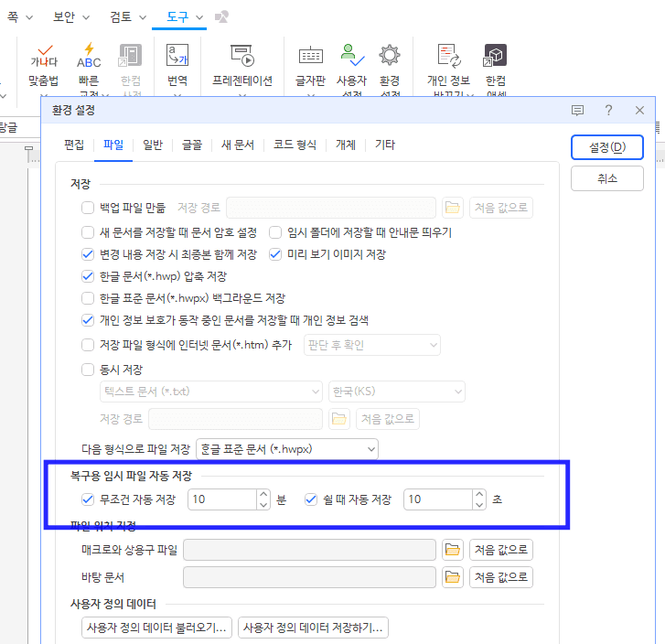
Task: Click the comment icon in dialog title bar
Action: (577, 111)
